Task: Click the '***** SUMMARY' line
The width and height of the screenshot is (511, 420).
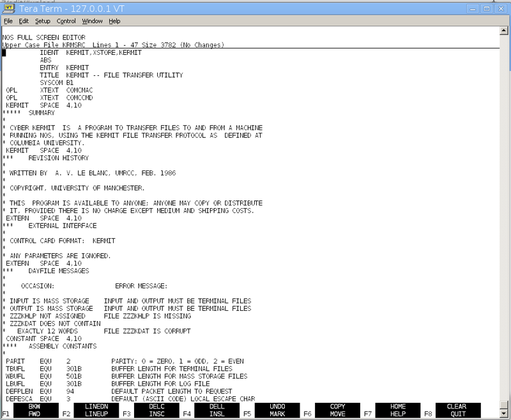Action: 29,112
